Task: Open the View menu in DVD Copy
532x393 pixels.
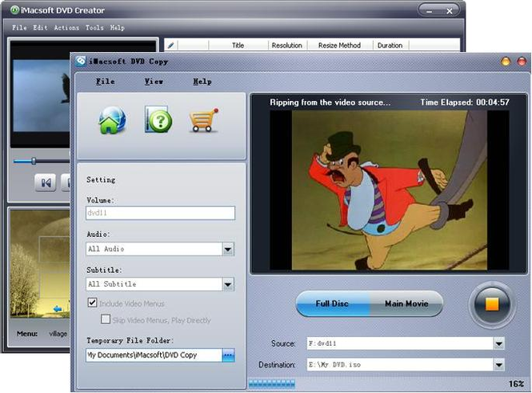Action: [154, 82]
